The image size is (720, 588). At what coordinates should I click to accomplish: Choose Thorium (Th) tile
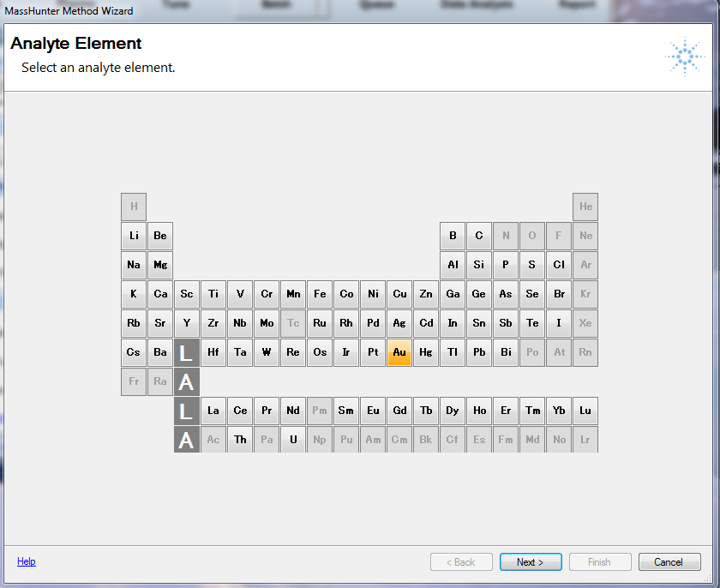[240, 440]
